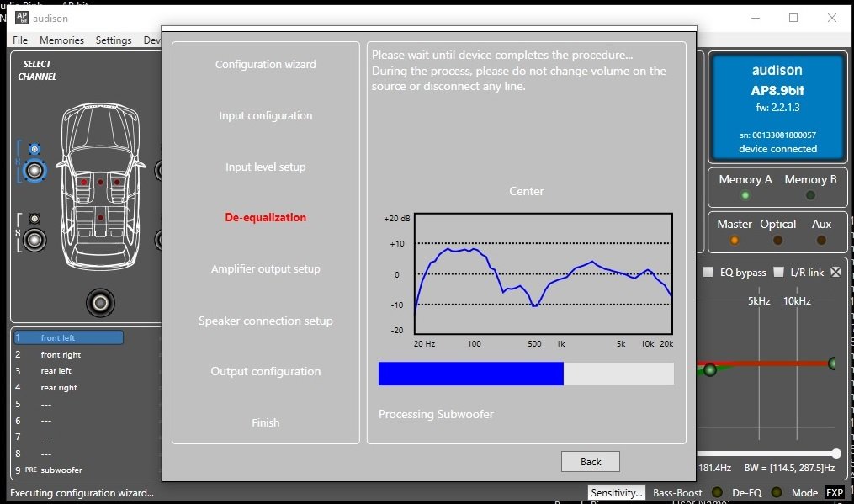Screen dimensions: 854x504
Task: Select the rear left woofer speaker icon
Action: click(34, 240)
